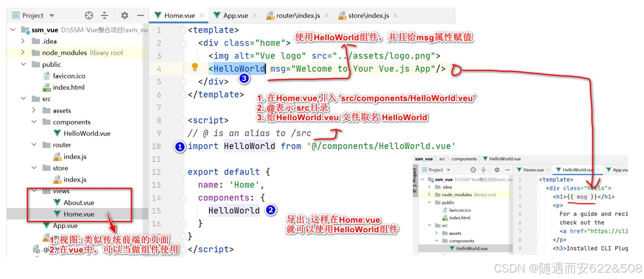Switch to the router\index.js editor tab
The height and width of the screenshot is (279, 644).
coord(297,15)
